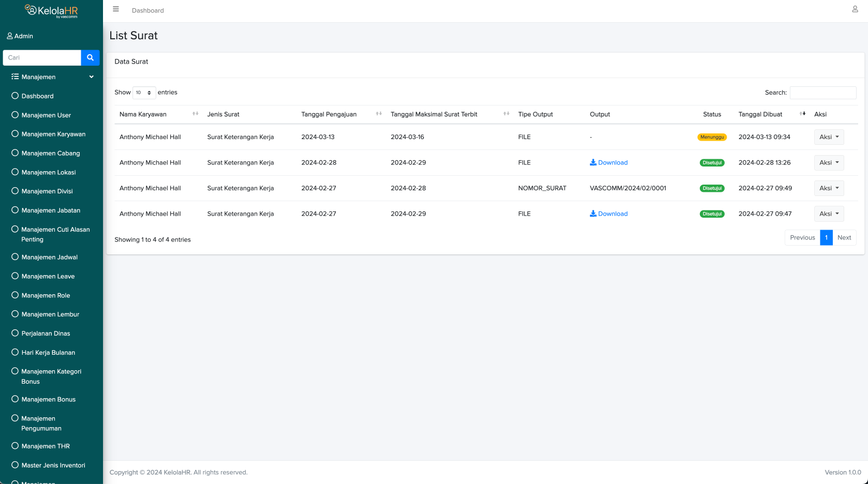
Task: Open the user profile icon at top right
Action: [855, 9]
